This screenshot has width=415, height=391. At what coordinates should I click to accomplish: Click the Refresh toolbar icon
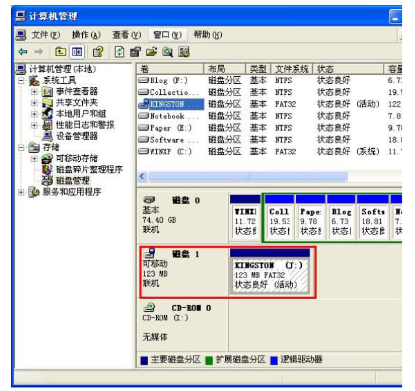tap(119, 52)
